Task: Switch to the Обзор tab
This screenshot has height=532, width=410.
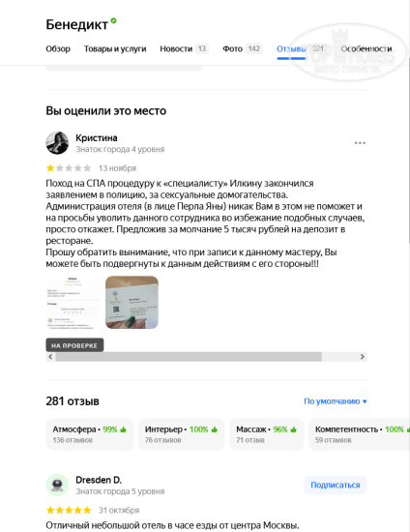Action: (x=58, y=49)
